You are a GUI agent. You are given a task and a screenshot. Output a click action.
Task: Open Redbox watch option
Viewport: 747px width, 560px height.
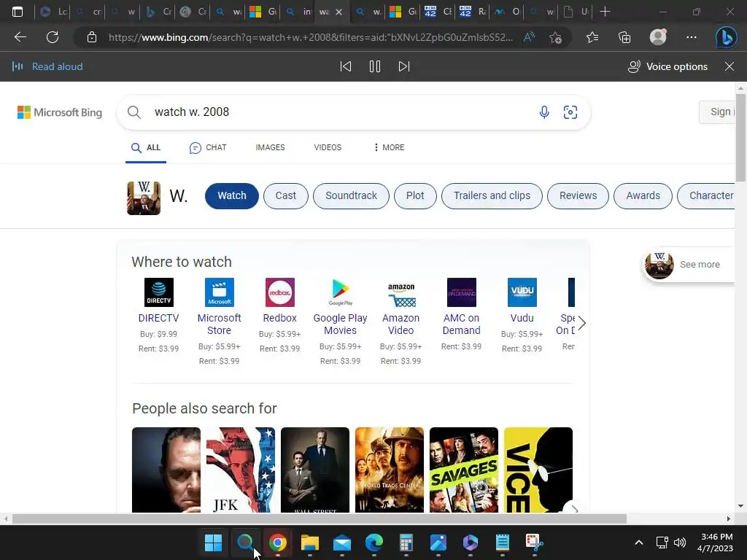click(x=279, y=315)
